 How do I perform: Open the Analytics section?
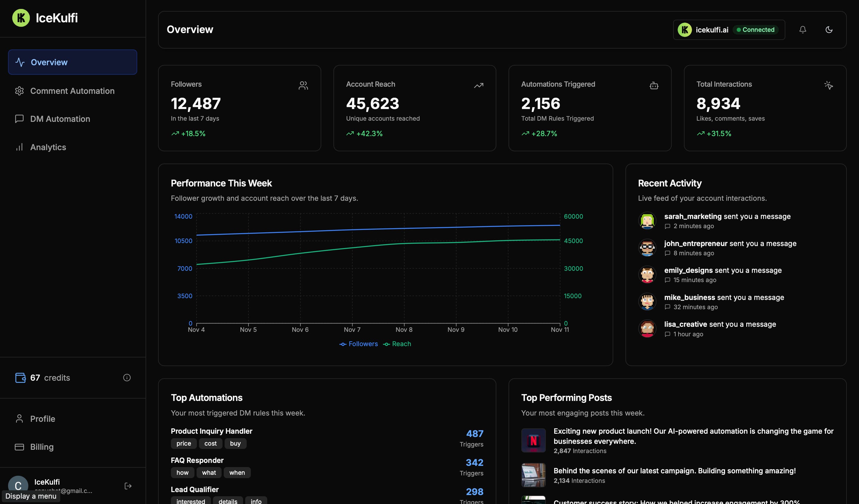point(48,147)
